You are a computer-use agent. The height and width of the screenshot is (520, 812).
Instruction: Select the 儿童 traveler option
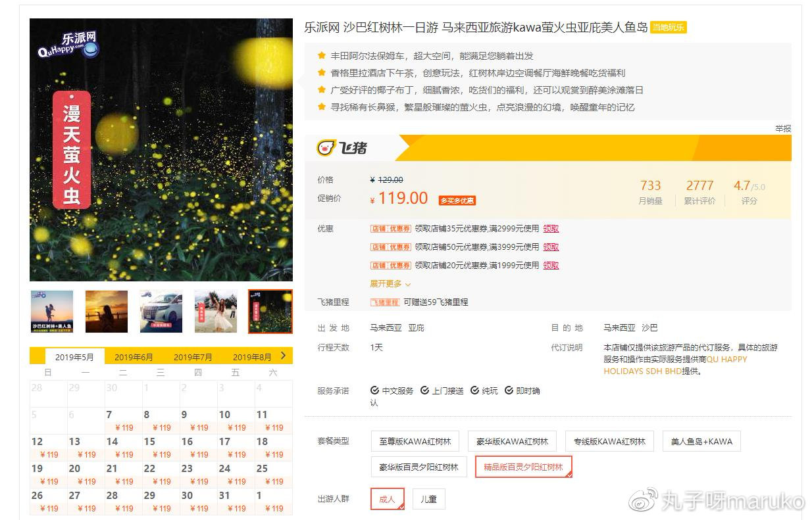pos(428,499)
